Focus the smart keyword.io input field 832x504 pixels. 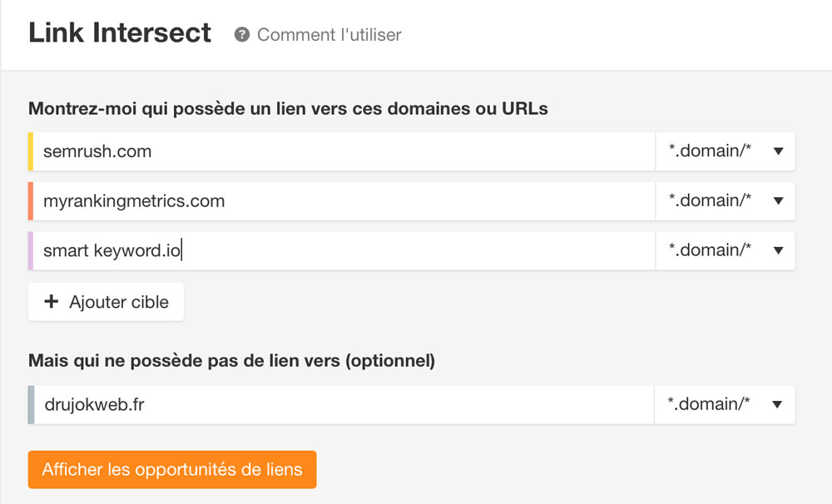344,250
